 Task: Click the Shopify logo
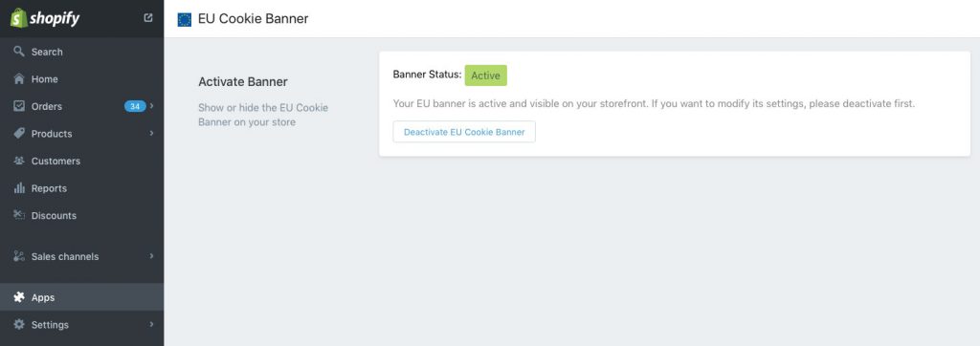[45, 18]
